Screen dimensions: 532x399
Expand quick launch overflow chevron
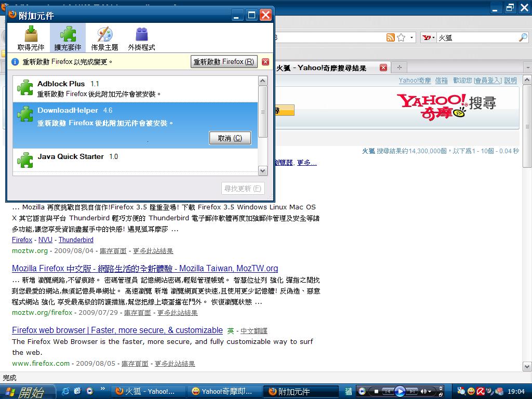[103, 389]
